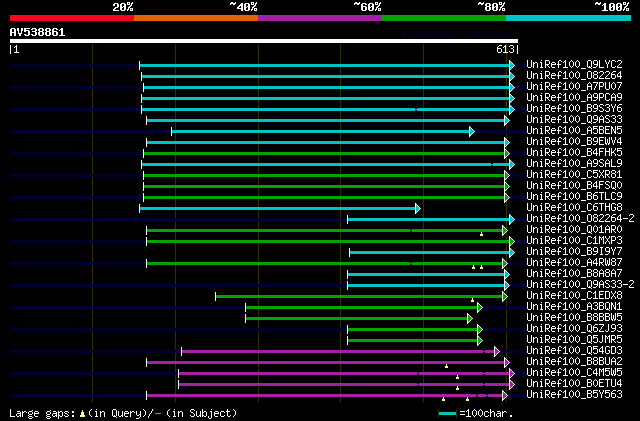Click the cyan 100char scale bar

447,414
